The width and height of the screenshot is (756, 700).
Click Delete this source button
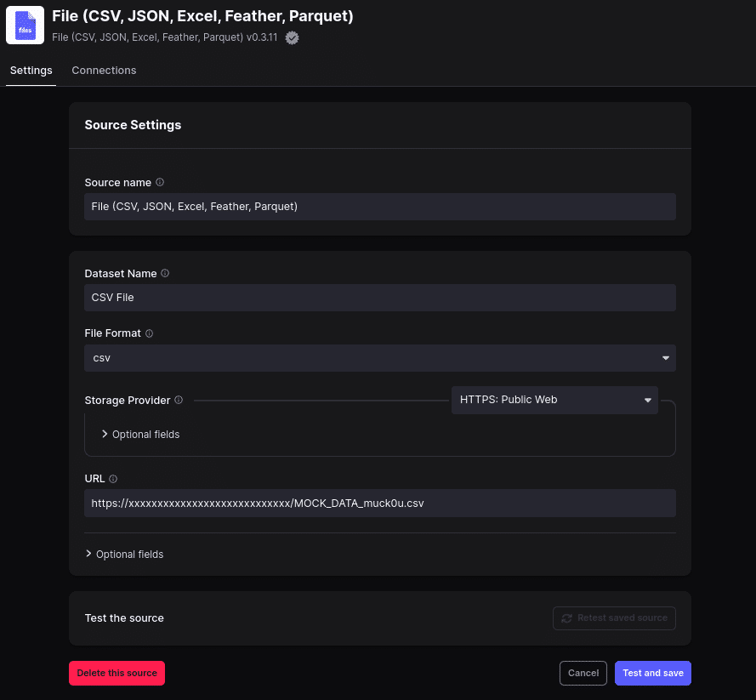point(117,673)
